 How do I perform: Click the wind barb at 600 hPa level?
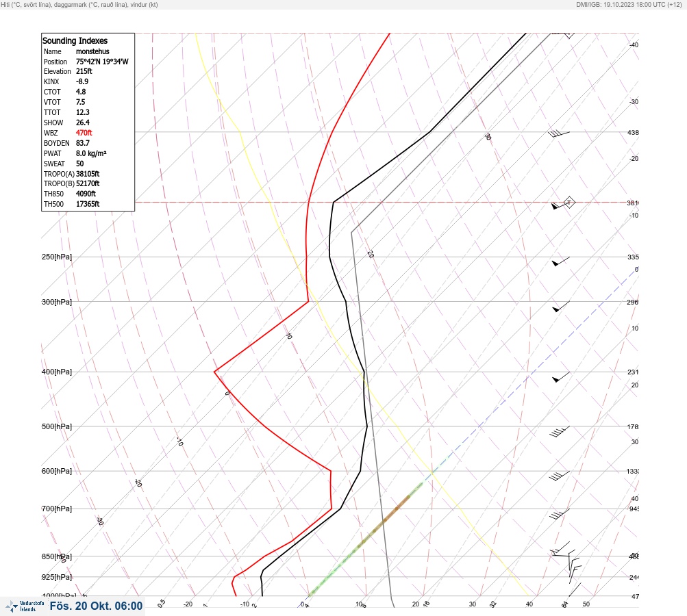click(560, 476)
